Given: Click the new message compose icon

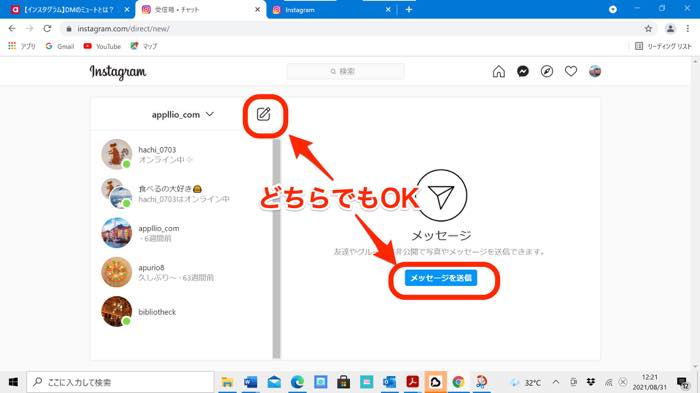Looking at the screenshot, I should (x=263, y=114).
